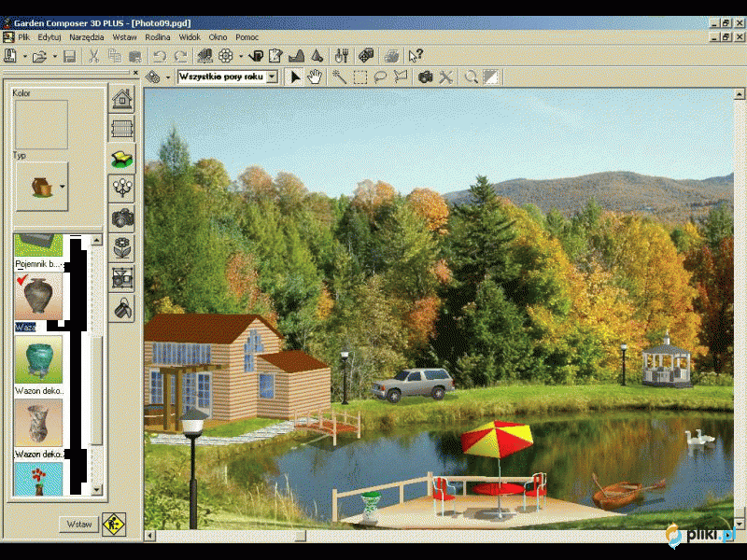Click the New document toolbar icon
The width and height of the screenshot is (747, 560).
[10, 56]
